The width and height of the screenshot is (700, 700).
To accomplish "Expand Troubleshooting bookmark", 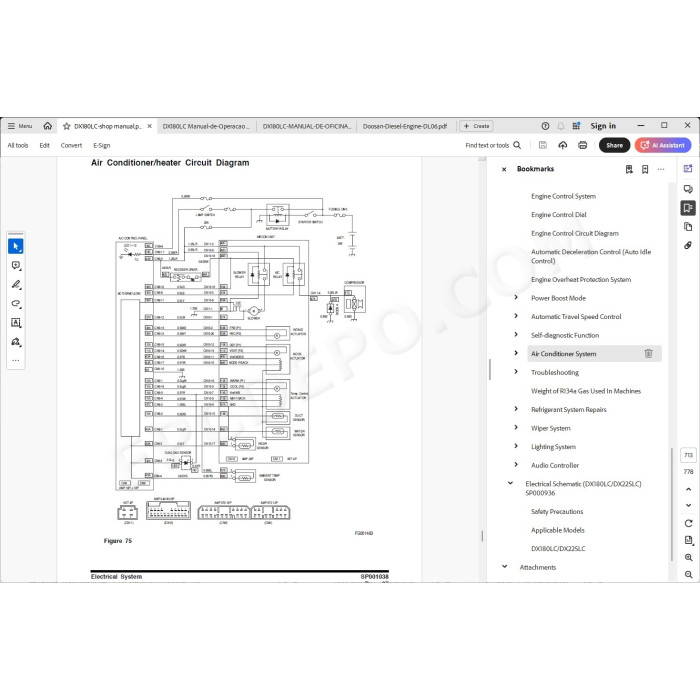I will [516, 372].
